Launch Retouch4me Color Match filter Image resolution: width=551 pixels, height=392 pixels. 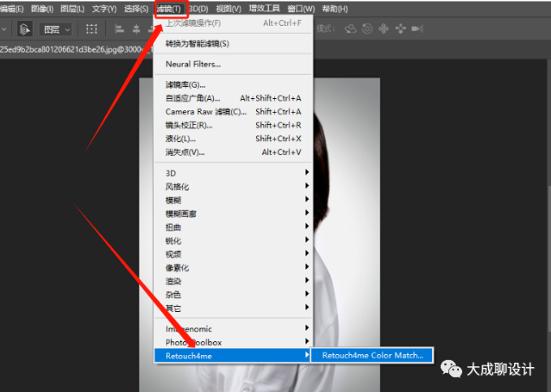pos(373,355)
